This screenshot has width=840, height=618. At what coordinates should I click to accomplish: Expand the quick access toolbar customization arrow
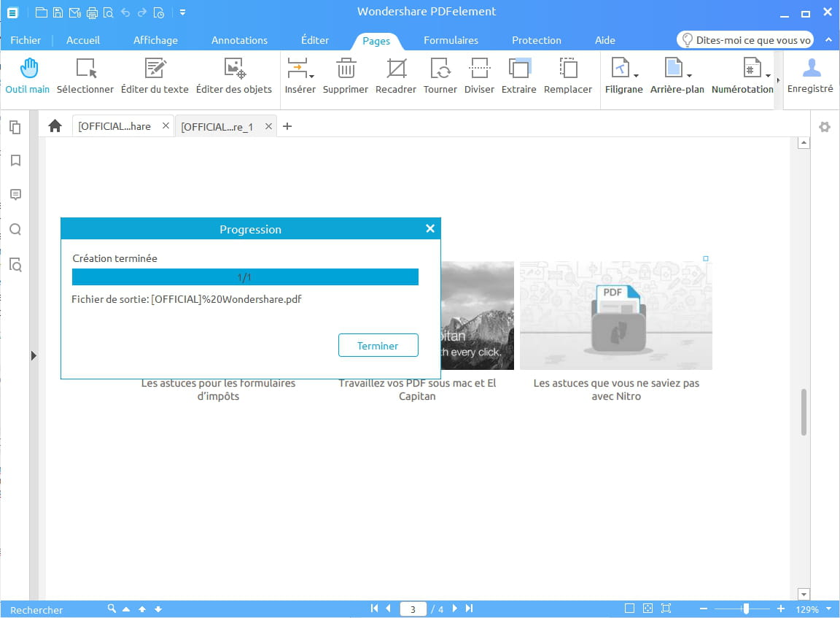click(183, 12)
